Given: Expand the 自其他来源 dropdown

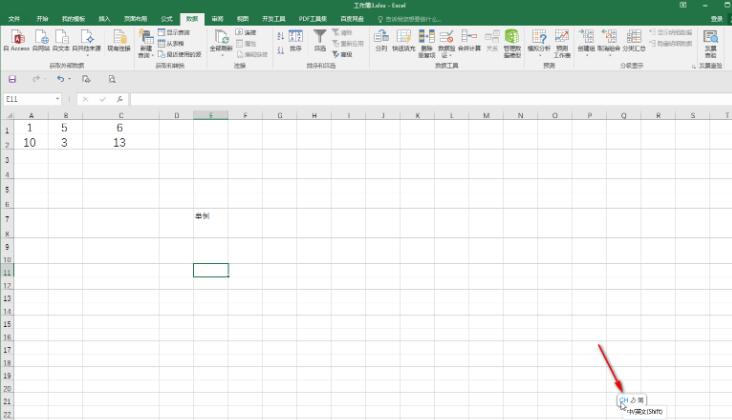Looking at the screenshot, I should point(87,55).
